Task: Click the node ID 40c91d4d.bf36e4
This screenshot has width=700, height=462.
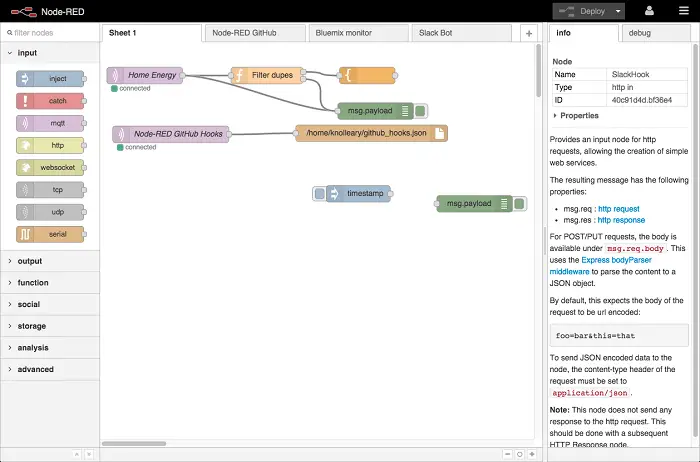Action: [x=642, y=100]
